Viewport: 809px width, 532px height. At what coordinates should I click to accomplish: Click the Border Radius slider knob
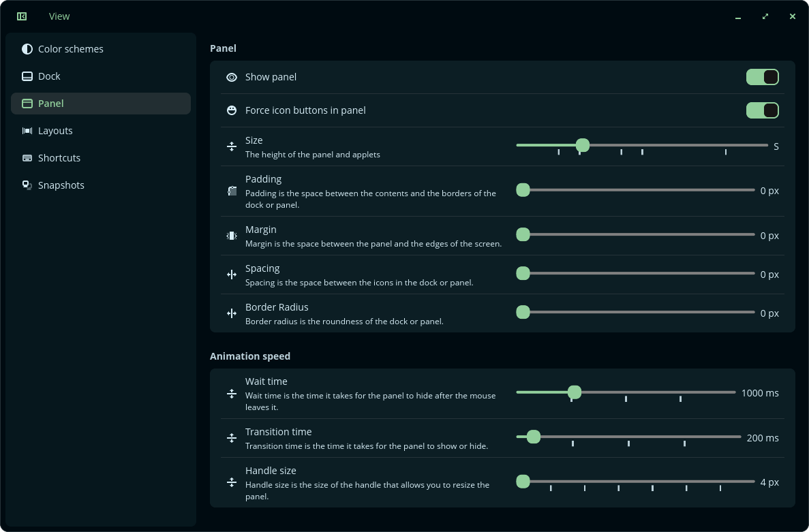point(523,312)
